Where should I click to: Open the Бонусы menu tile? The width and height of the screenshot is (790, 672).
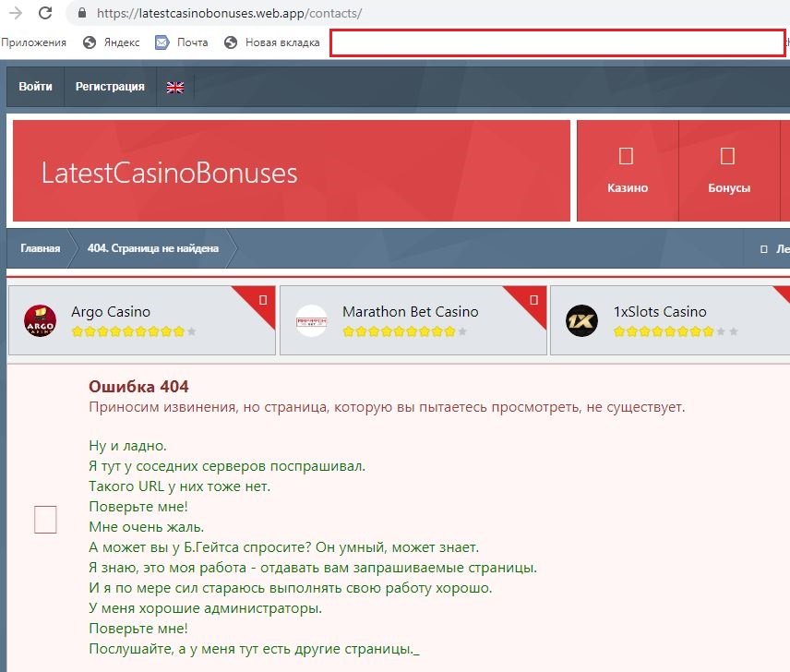[x=728, y=171]
